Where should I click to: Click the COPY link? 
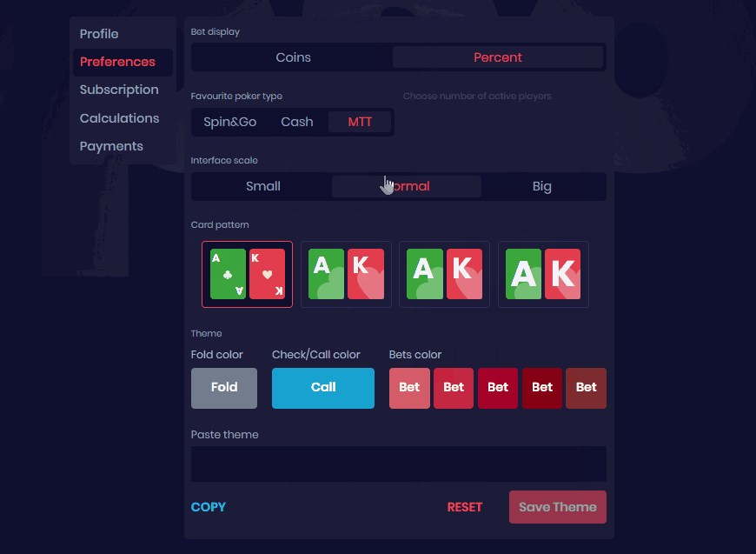pyautogui.click(x=208, y=506)
